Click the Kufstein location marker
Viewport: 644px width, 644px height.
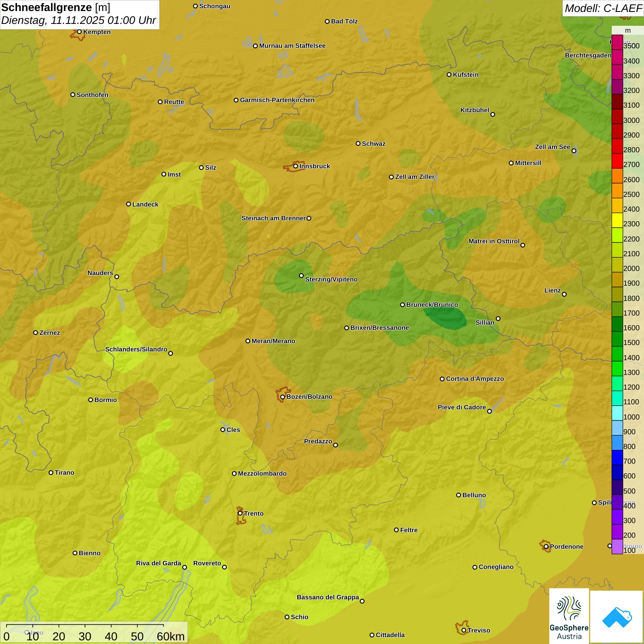(x=449, y=75)
